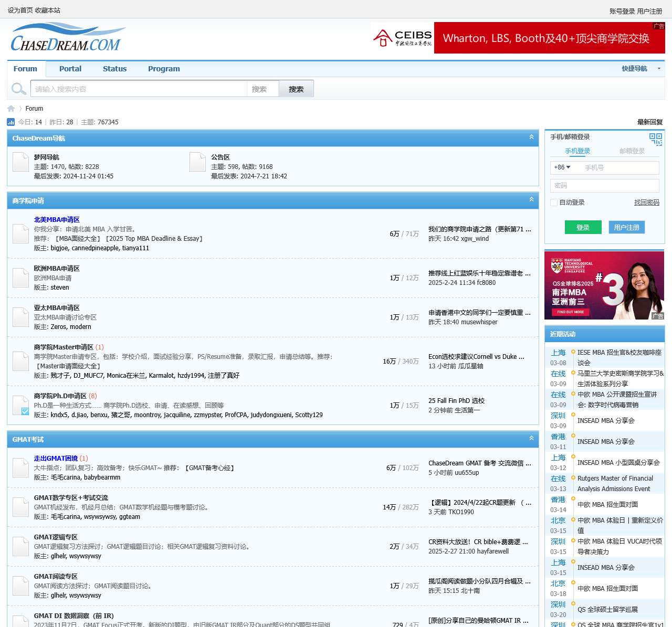Open IESE MBA 招生官&校友咖啡座谈会 event
Image resolution: width=672 pixels, height=627 pixels.
619,358
